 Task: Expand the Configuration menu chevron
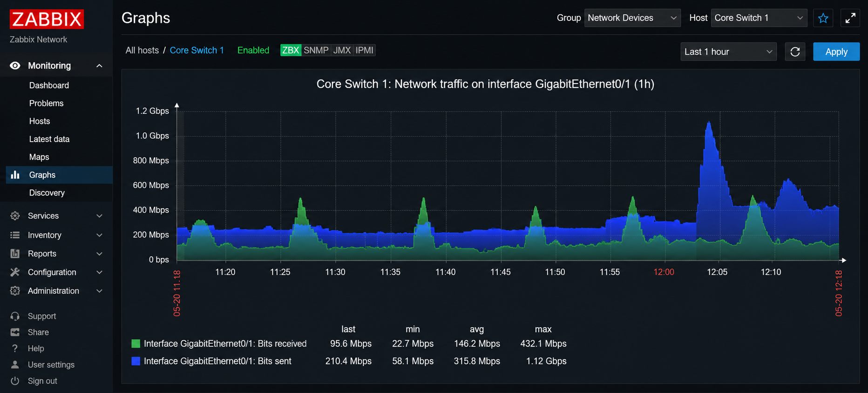click(x=99, y=272)
